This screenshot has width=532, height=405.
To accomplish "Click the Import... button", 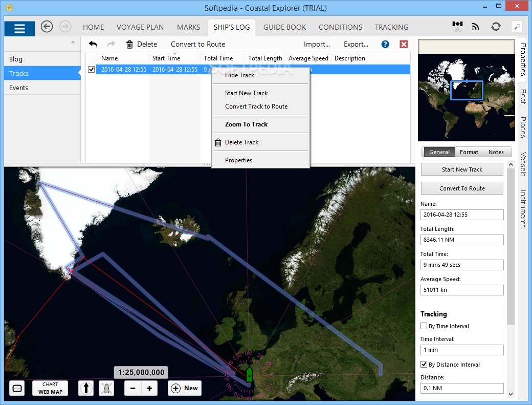I will (x=317, y=44).
